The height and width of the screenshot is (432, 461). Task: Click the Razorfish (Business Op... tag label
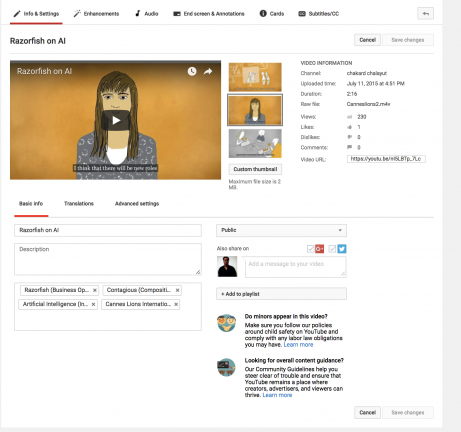tap(57, 290)
